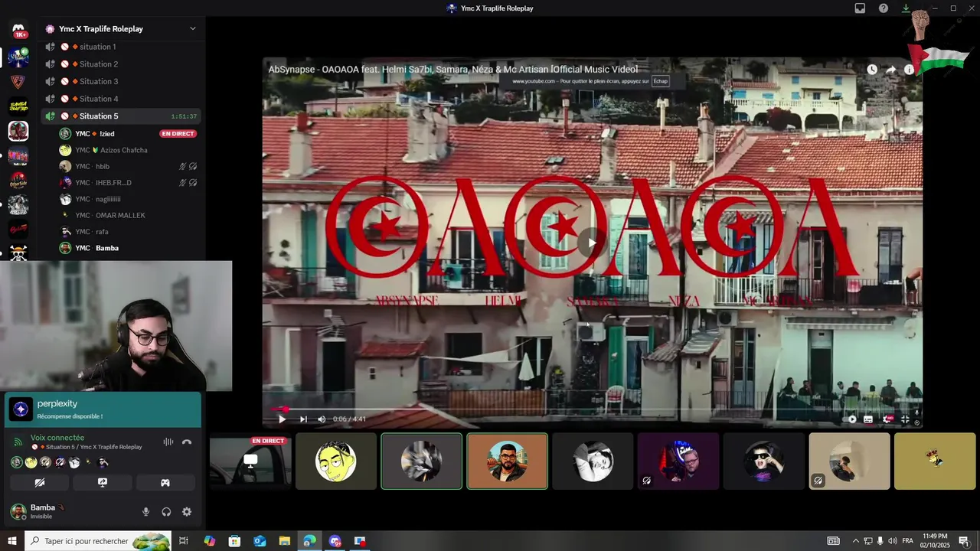Select yellow cartoon face participant tile

point(336,461)
